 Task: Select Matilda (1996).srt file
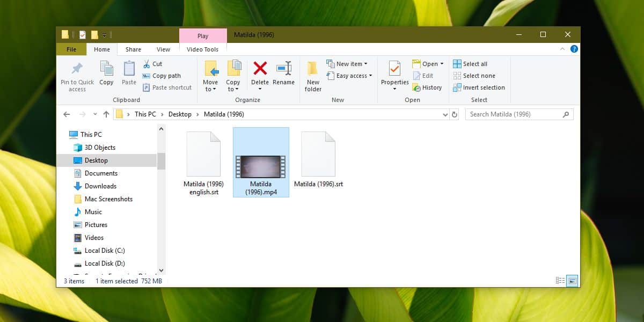(x=319, y=159)
